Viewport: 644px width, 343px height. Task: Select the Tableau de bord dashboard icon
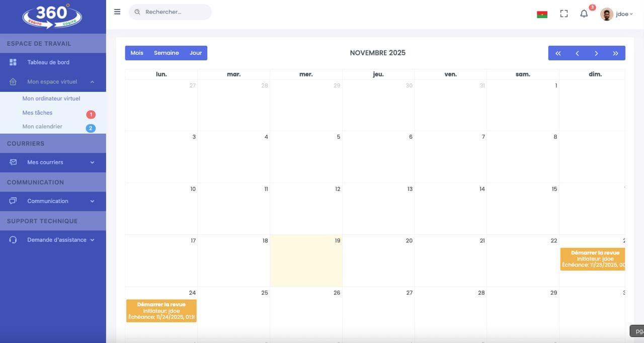pos(11,62)
